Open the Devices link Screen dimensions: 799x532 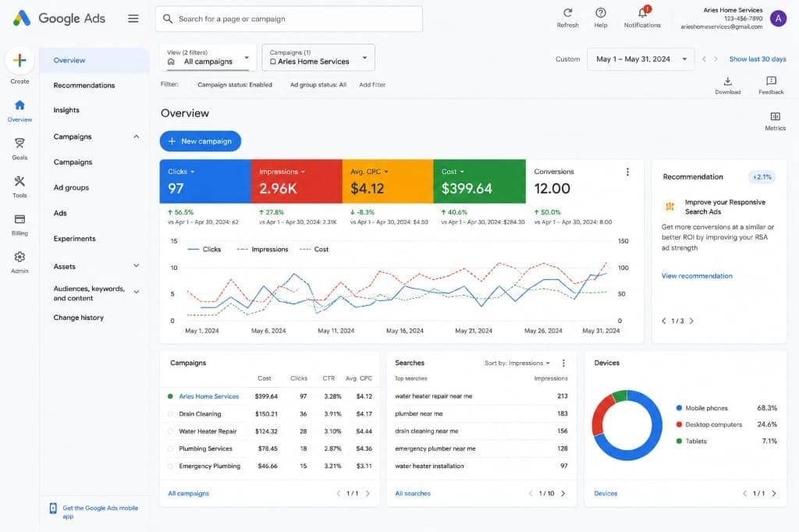click(x=605, y=493)
